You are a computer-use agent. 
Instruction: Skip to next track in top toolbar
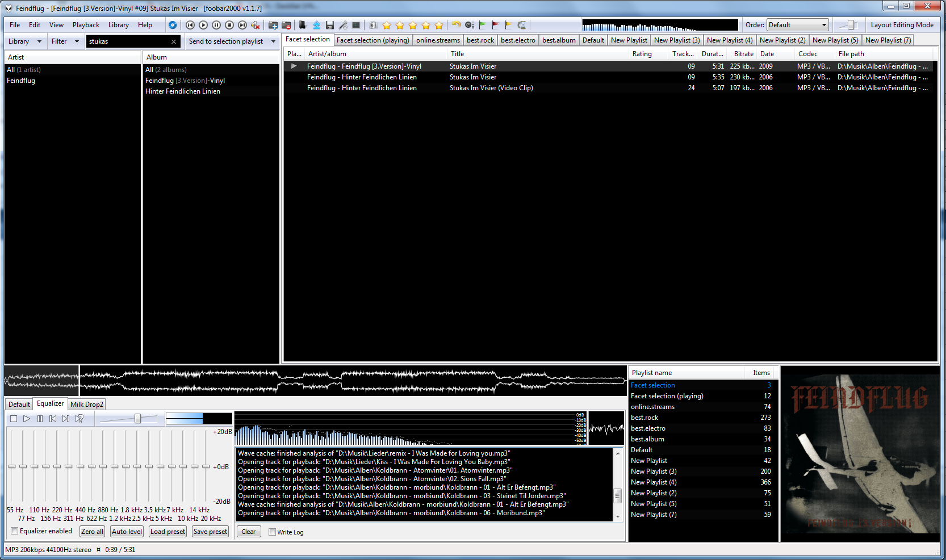coord(242,25)
